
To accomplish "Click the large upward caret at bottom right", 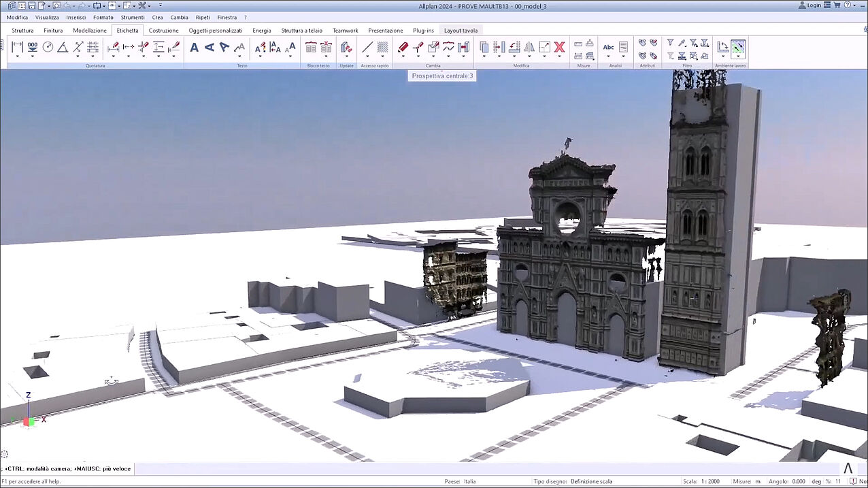I will point(848,468).
